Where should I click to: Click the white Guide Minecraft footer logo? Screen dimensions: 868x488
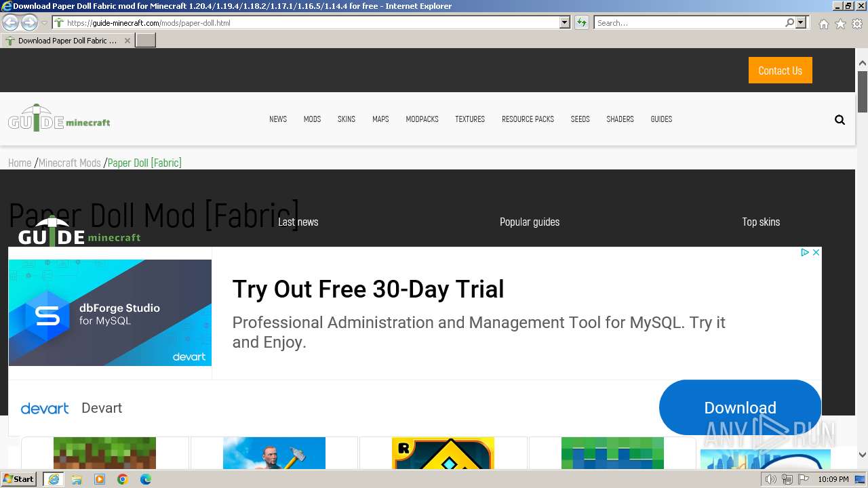[79, 230]
